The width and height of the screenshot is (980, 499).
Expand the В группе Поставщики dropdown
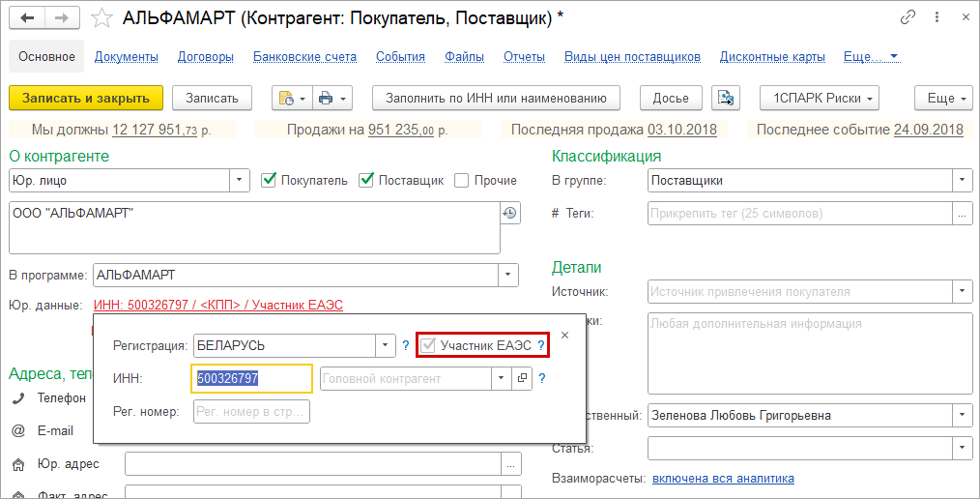[x=963, y=180]
